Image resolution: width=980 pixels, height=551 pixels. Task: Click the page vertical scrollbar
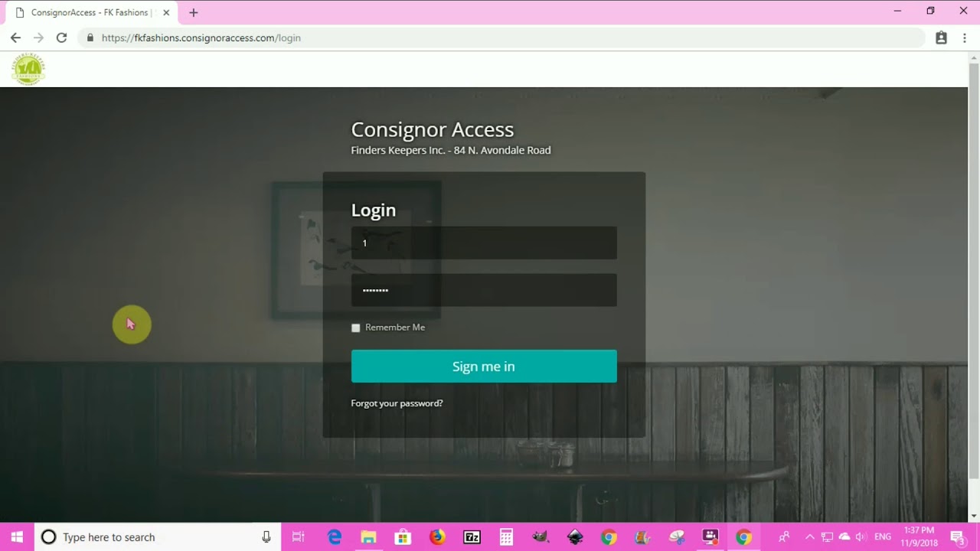click(x=974, y=272)
